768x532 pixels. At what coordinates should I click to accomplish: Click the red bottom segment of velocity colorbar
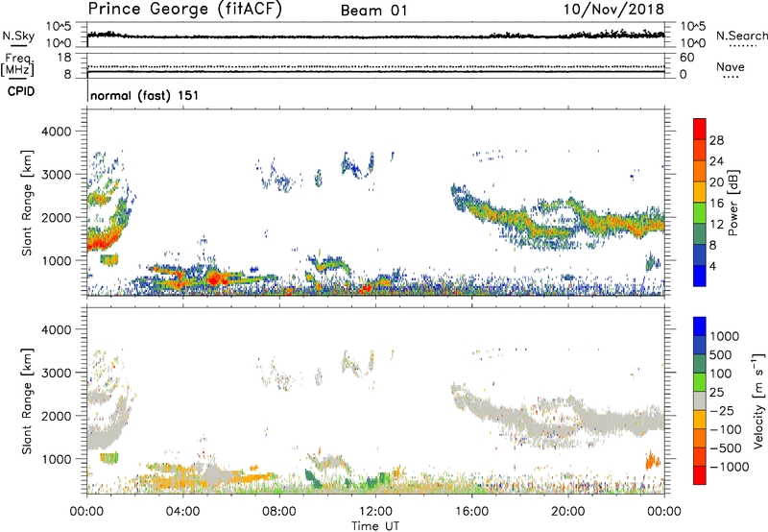[700, 475]
